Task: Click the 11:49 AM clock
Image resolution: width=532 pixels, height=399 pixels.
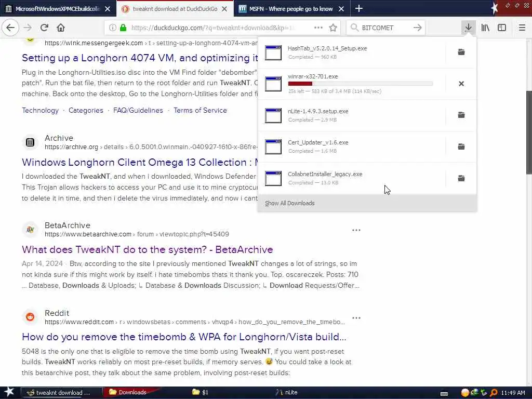Action: tap(513, 393)
